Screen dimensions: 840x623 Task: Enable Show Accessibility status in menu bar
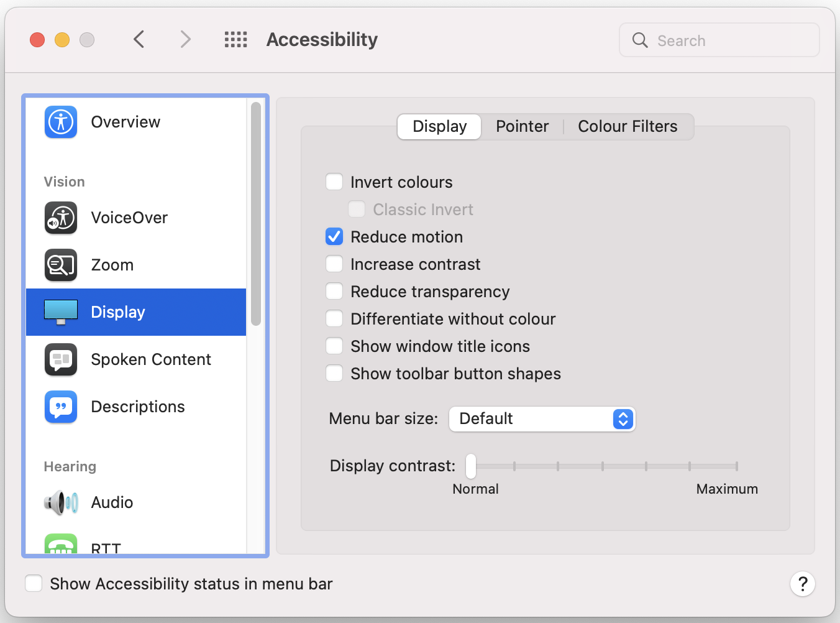[34, 583]
